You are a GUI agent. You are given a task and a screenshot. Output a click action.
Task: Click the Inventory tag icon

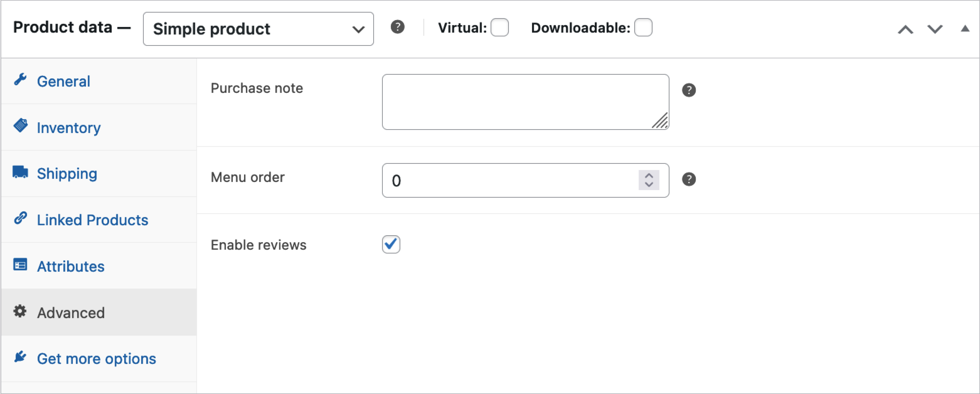[x=21, y=125]
